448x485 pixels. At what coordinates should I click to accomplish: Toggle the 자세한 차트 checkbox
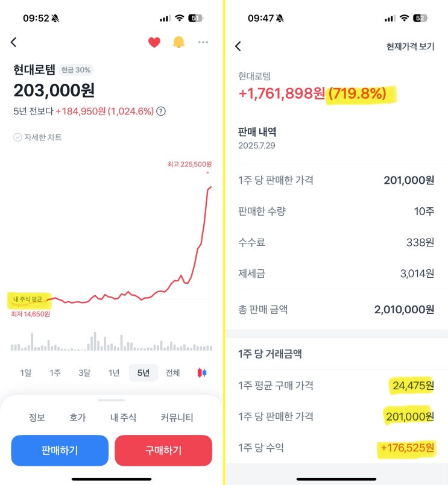[18, 137]
